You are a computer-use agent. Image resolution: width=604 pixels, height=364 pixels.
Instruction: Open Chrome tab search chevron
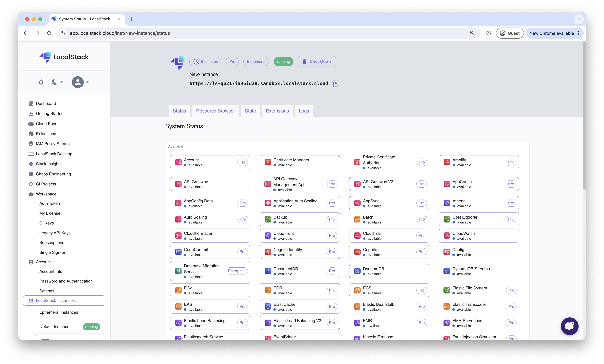pyautogui.click(x=579, y=19)
